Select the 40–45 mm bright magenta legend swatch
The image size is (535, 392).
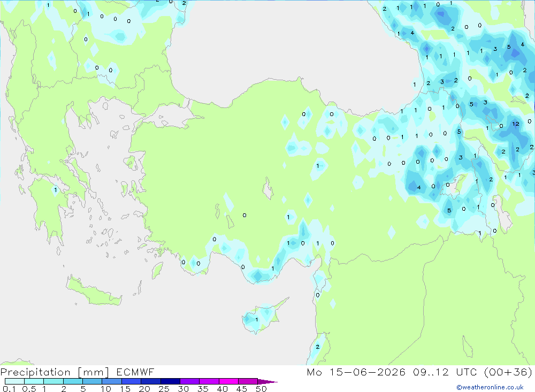pyautogui.click(x=228, y=381)
